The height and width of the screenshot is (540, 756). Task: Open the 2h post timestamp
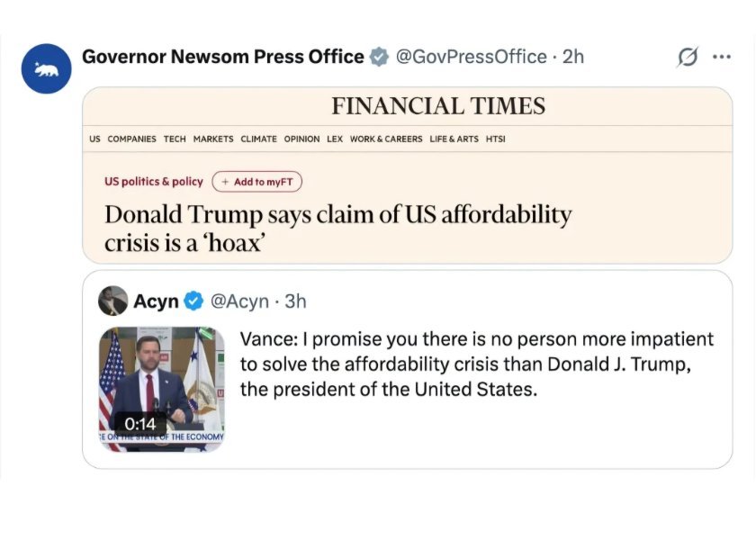573,57
